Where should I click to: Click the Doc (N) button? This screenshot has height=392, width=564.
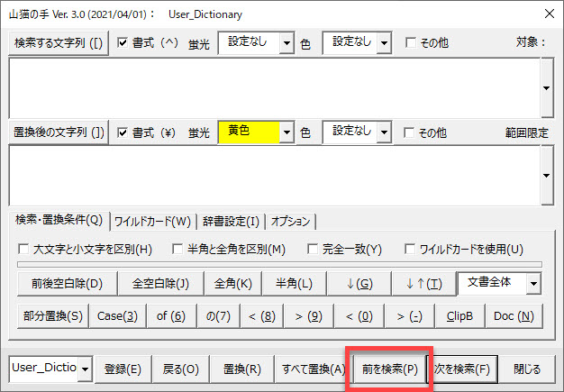(514, 316)
